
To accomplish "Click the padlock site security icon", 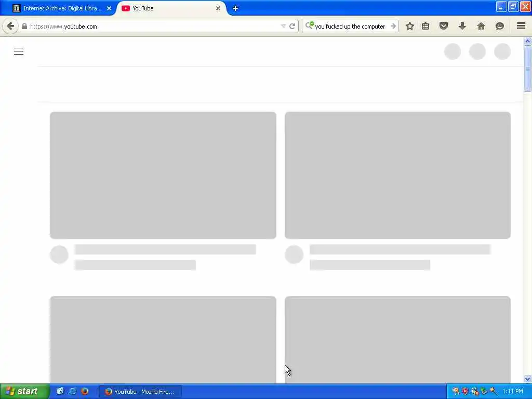I will 24,26.
